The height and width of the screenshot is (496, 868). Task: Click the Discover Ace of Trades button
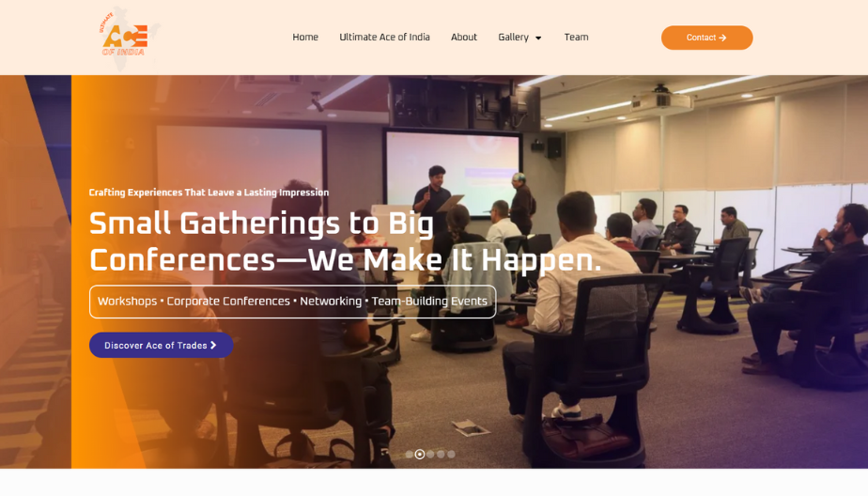coord(161,345)
